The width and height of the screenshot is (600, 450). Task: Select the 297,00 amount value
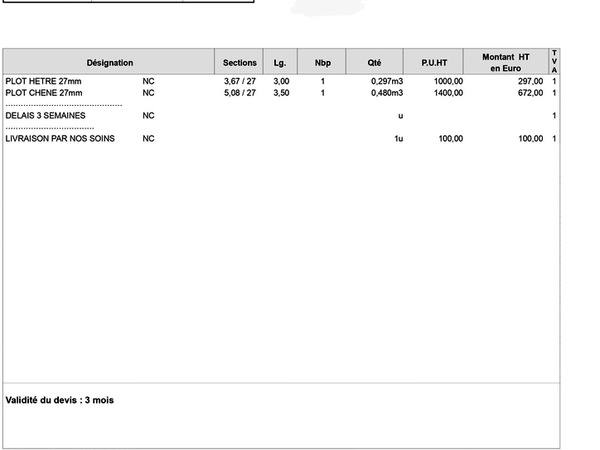click(x=530, y=81)
